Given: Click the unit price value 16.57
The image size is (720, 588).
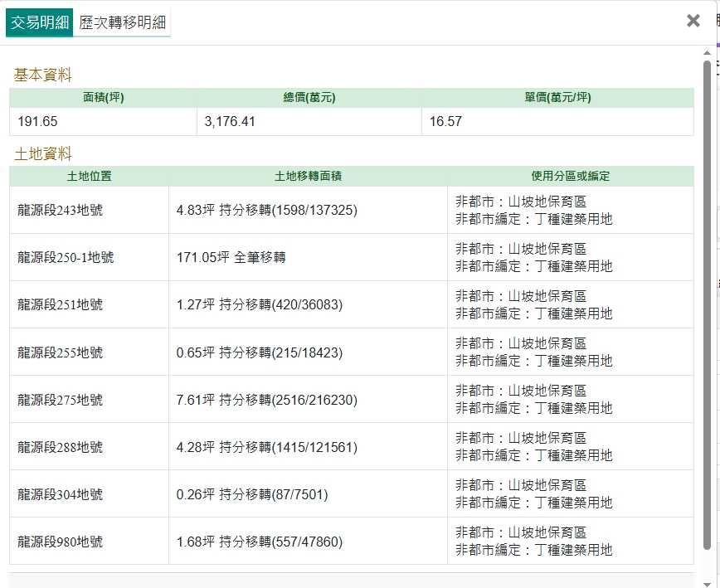Looking at the screenshot, I should [x=445, y=122].
